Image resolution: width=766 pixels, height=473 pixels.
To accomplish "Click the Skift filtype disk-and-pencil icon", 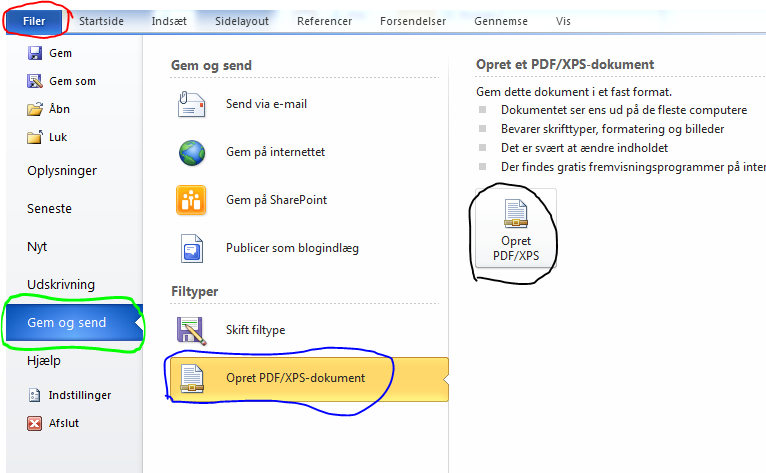I will coord(191,331).
